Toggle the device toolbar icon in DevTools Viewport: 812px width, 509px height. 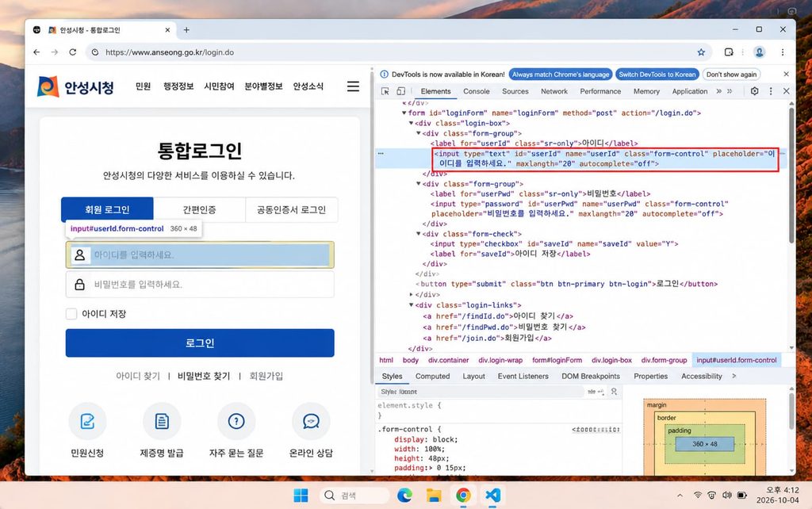click(x=400, y=91)
